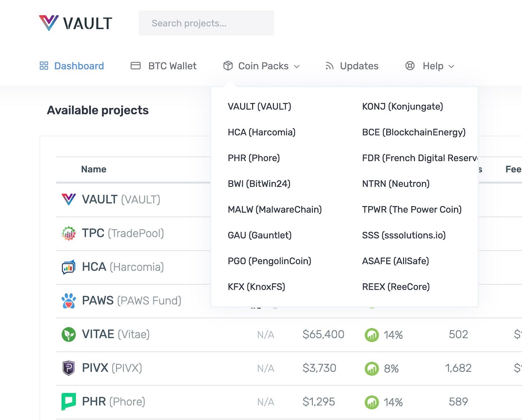The width and height of the screenshot is (522, 420).
Task: Click the PAWS Fund paw logo
Action: click(69, 301)
